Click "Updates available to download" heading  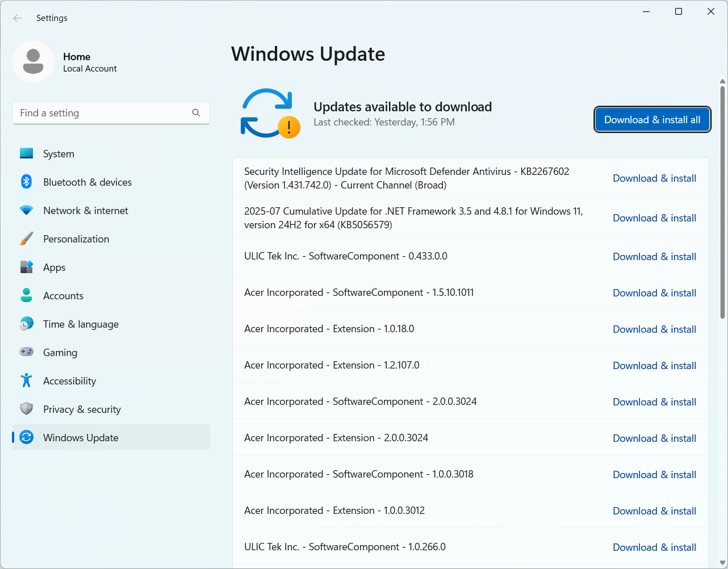[x=403, y=107]
